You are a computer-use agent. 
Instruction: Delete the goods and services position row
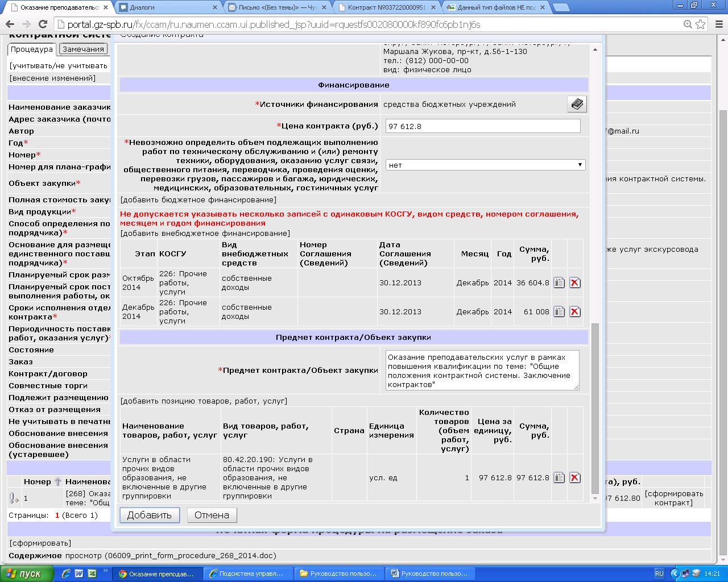coord(575,477)
